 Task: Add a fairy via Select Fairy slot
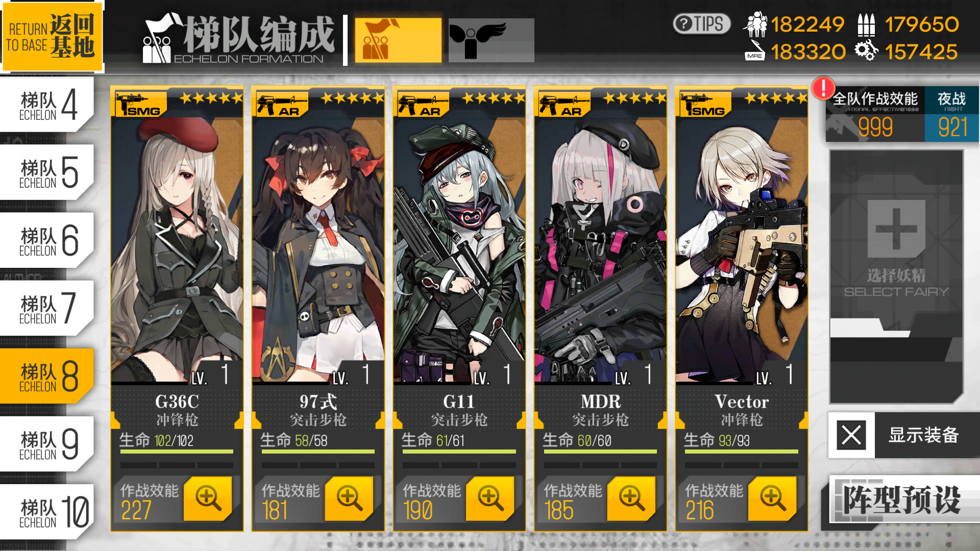(896, 277)
